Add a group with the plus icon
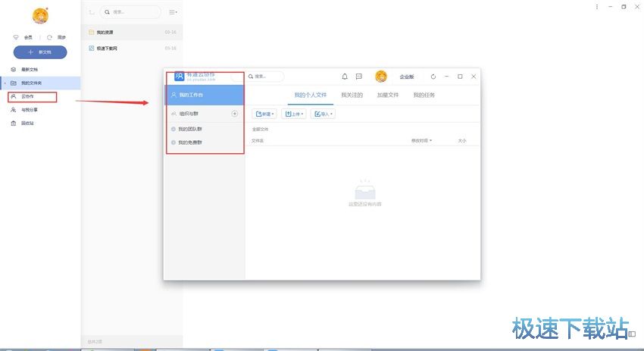 click(235, 114)
